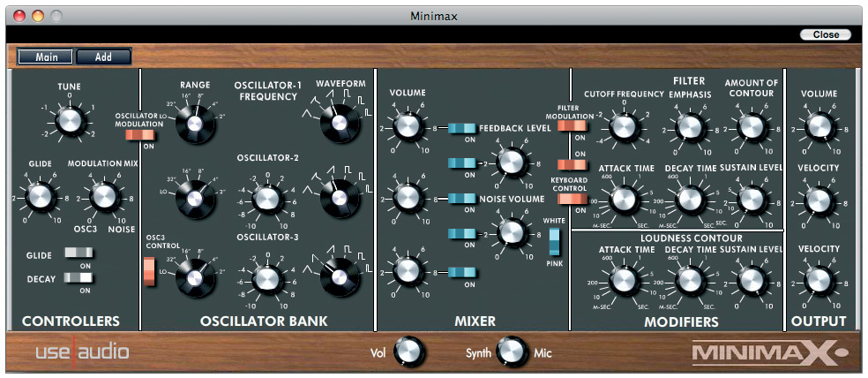
Task: Switch to the Main tab
Action: click(46, 57)
